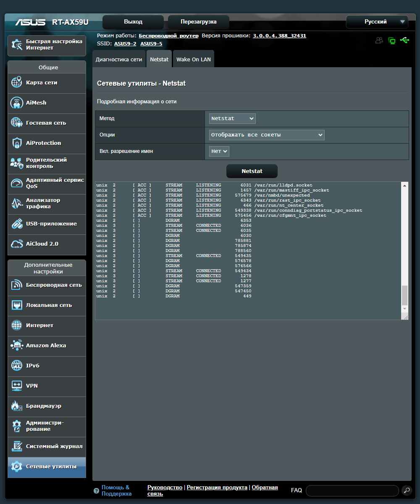Click the FAQ search input field
The width and height of the screenshot is (420, 504).
352,490
